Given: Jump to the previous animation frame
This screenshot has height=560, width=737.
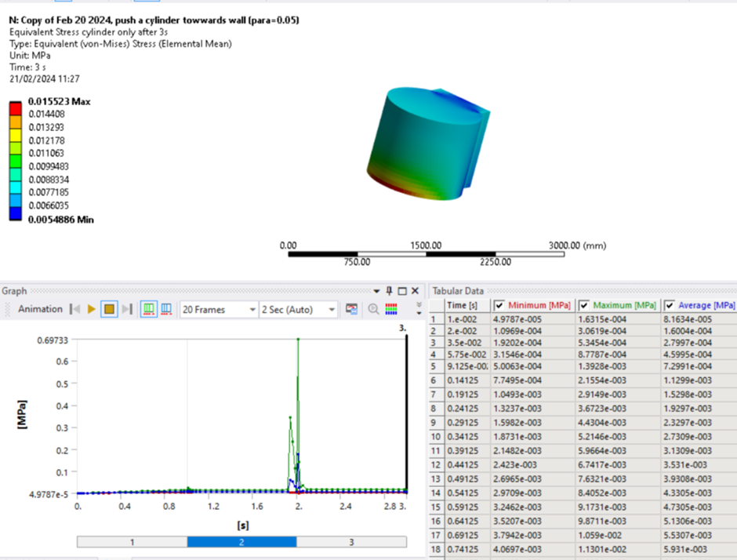Looking at the screenshot, I should click(74, 309).
